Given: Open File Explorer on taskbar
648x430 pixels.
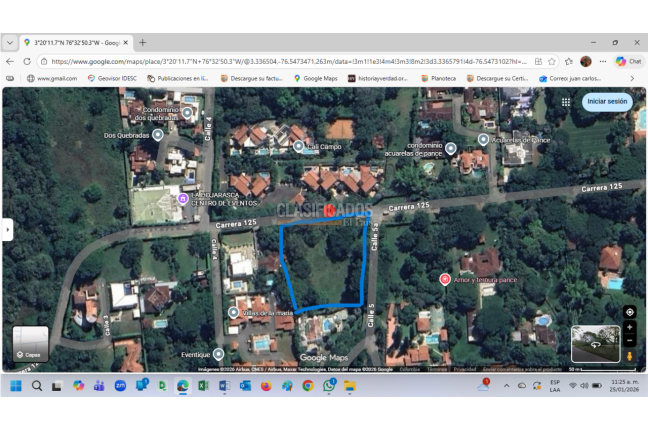Looking at the screenshot, I should pyautogui.click(x=350, y=386).
